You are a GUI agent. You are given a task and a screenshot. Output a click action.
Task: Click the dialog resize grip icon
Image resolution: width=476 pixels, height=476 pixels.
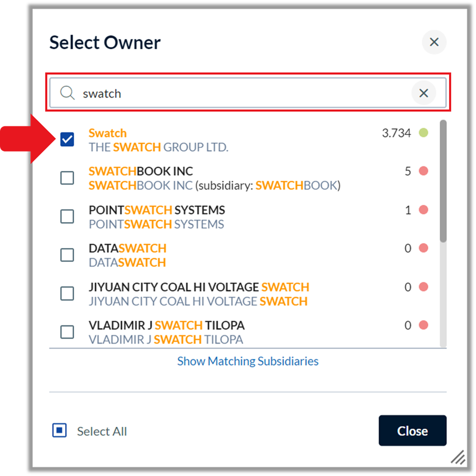(x=458, y=457)
